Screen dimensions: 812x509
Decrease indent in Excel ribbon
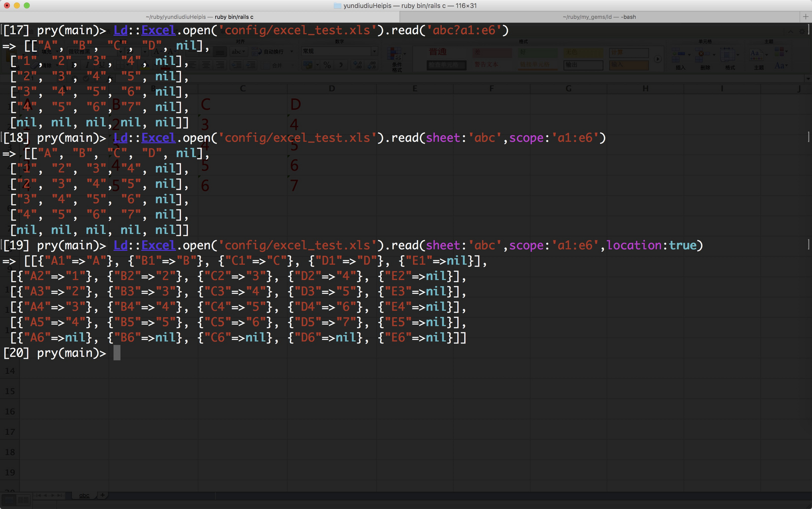click(x=237, y=65)
